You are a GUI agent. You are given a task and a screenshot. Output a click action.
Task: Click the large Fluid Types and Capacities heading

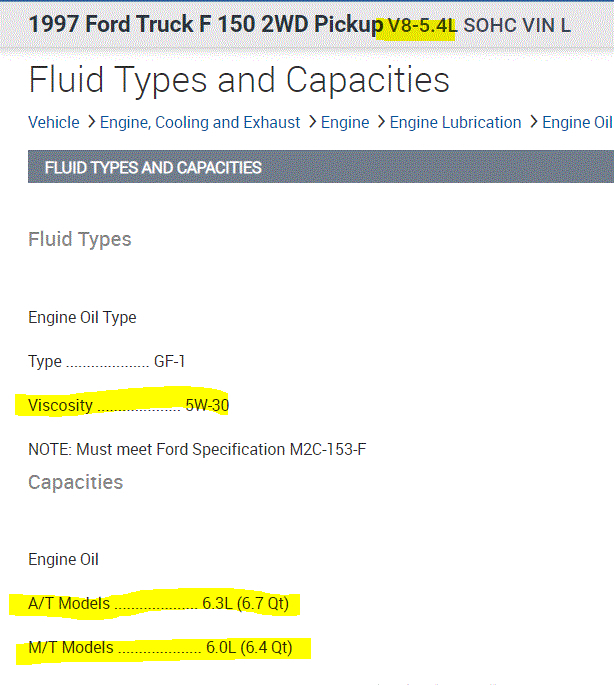click(x=239, y=80)
